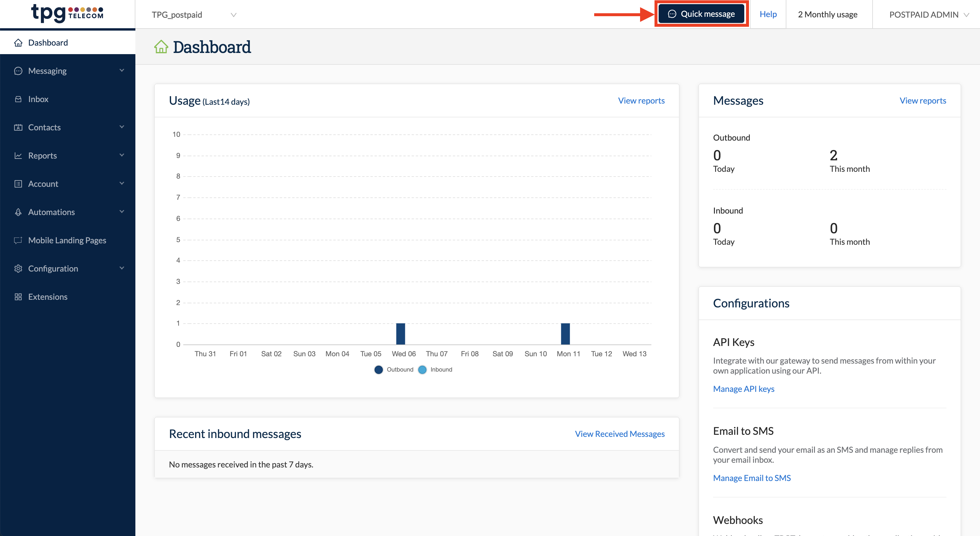Click View Received Messages link

point(619,434)
